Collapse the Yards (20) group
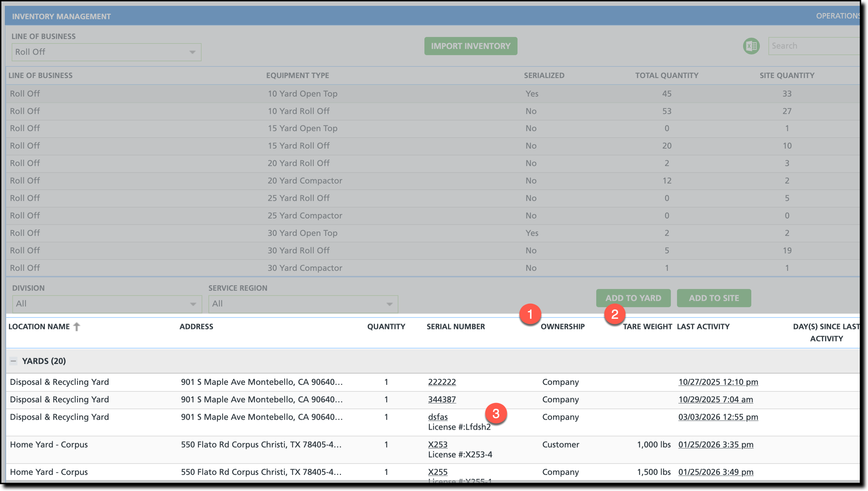The width and height of the screenshot is (868, 491). click(x=13, y=361)
